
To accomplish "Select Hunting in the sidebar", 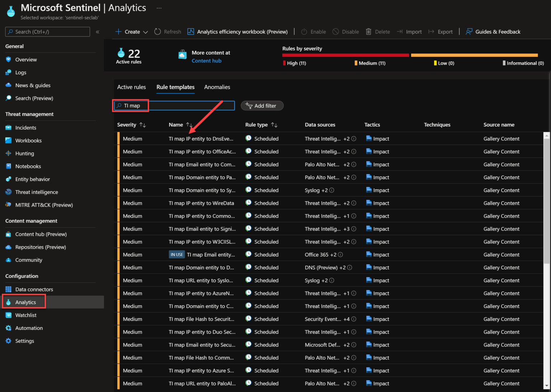I will 24,153.
